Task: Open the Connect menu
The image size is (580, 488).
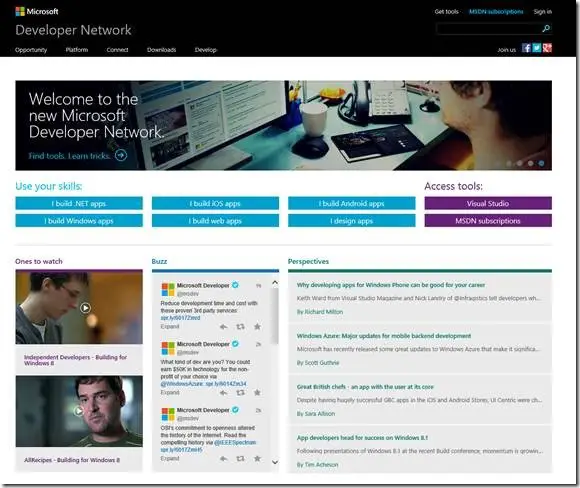Action: (x=117, y=50)
